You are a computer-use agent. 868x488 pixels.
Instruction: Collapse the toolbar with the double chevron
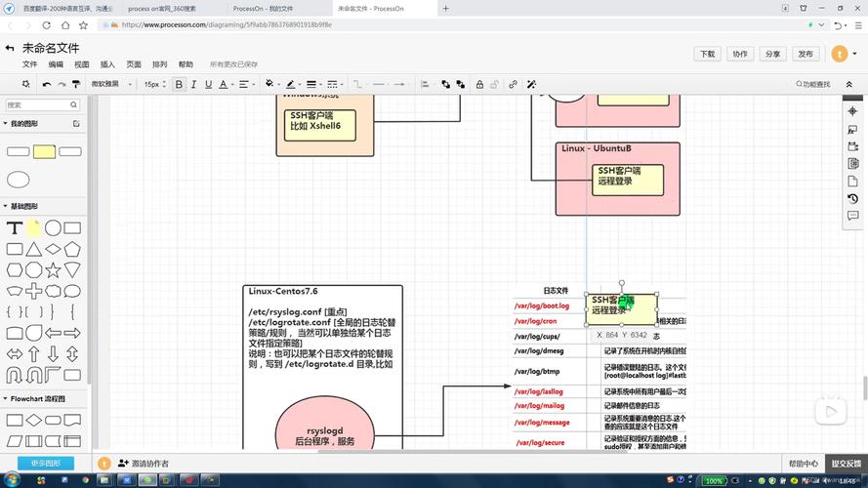pos(849,84)
